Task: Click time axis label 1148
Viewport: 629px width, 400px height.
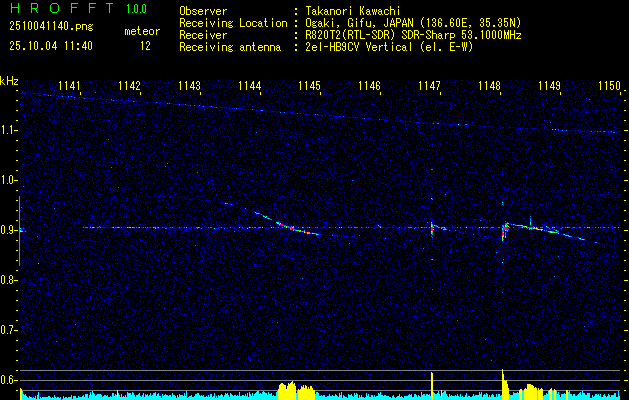Action: tap(489, 85)
